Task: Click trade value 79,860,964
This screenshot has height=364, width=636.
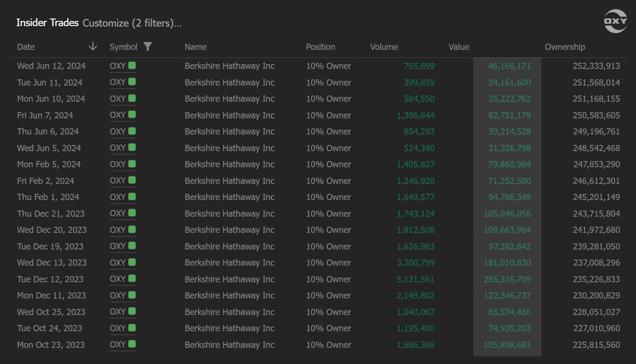Action: (509, 164)
